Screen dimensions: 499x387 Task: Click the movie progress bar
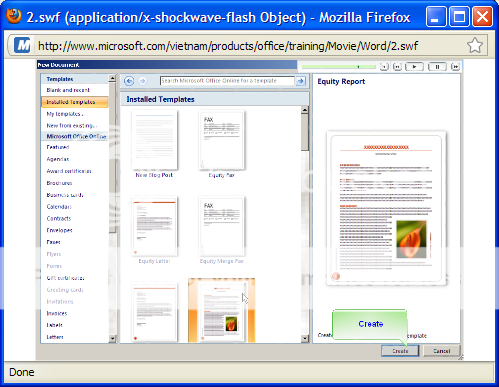[339, 67]
